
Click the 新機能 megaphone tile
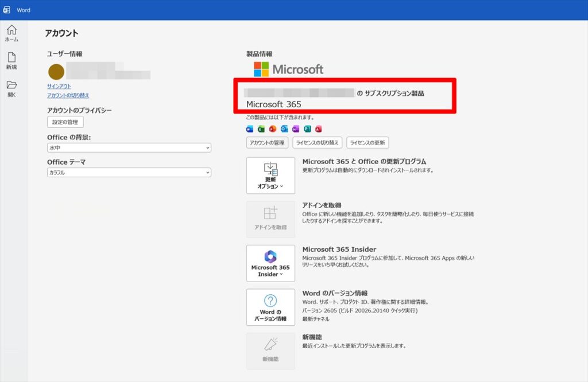tap(270, 351)
